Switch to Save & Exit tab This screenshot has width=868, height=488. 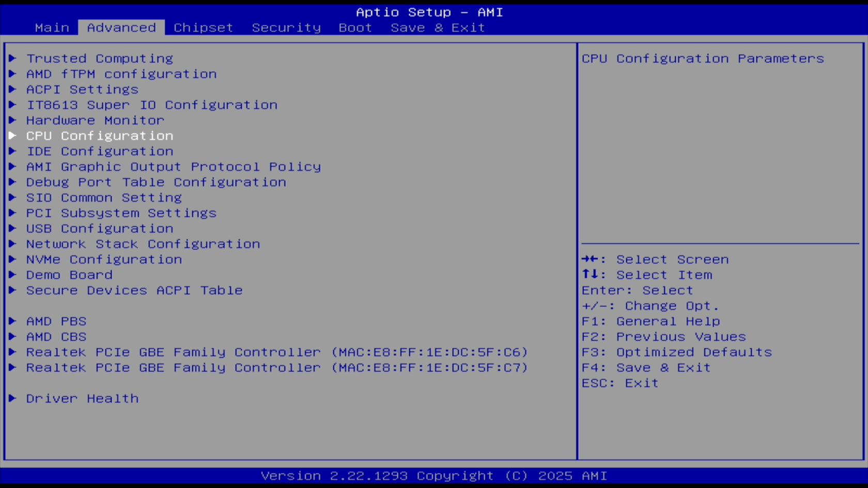(x=438, y=27)
